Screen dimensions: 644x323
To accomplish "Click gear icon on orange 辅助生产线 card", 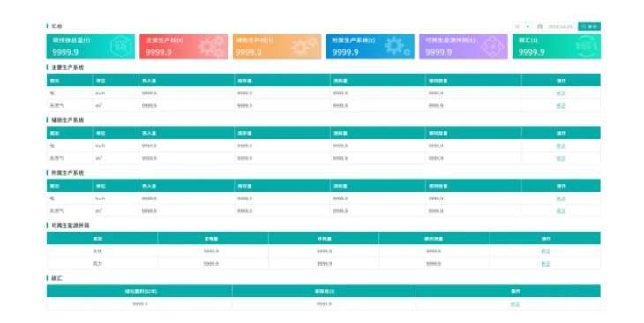I will 304,46.
